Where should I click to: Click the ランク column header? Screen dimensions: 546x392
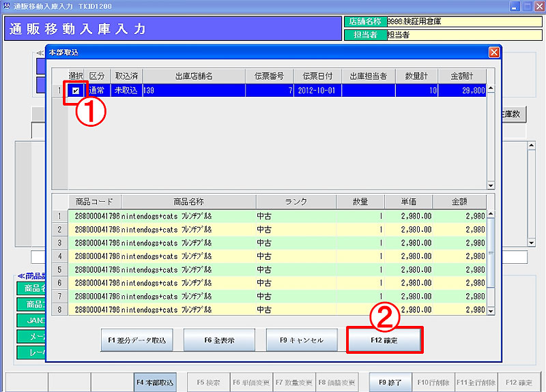coord(296,202)
